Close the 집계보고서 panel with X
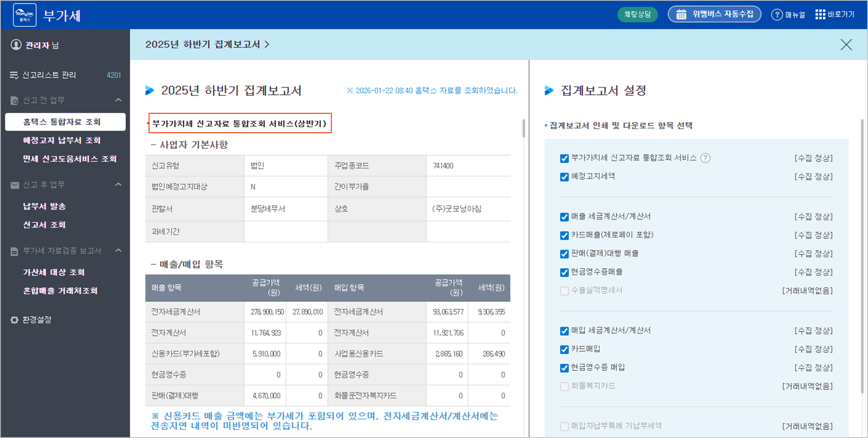Viewport: 868px width, 438px height. pyautogui.click(x=846, y=45)
